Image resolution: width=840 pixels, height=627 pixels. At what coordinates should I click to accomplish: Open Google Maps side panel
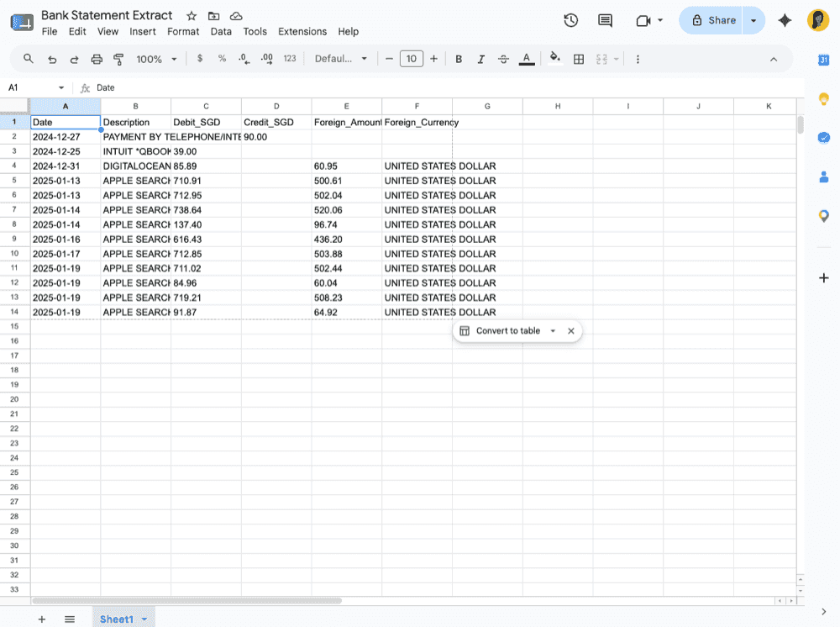click(x=824, y=216)
